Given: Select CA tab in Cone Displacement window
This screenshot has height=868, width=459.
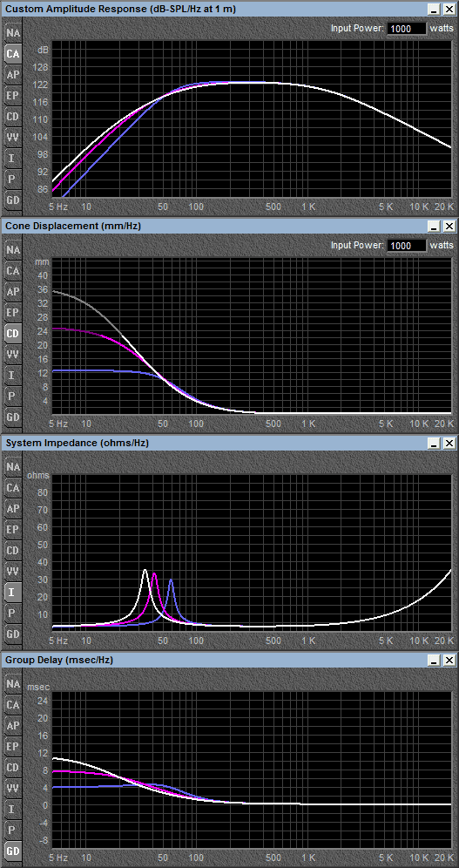Looking at the screenshot, I should point(13,271).
